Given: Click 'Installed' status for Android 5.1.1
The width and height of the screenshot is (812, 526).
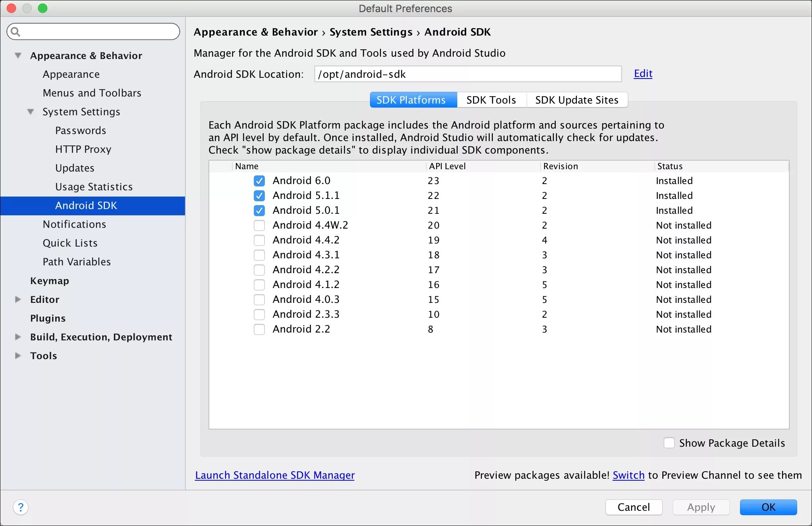Looking at the screenshot, I should tap(674, 195).
